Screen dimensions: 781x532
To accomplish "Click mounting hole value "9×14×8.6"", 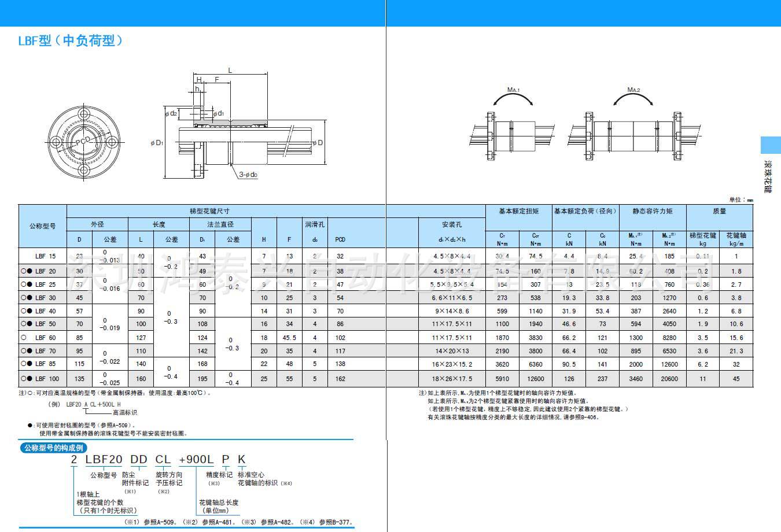I will pos(452,311).
